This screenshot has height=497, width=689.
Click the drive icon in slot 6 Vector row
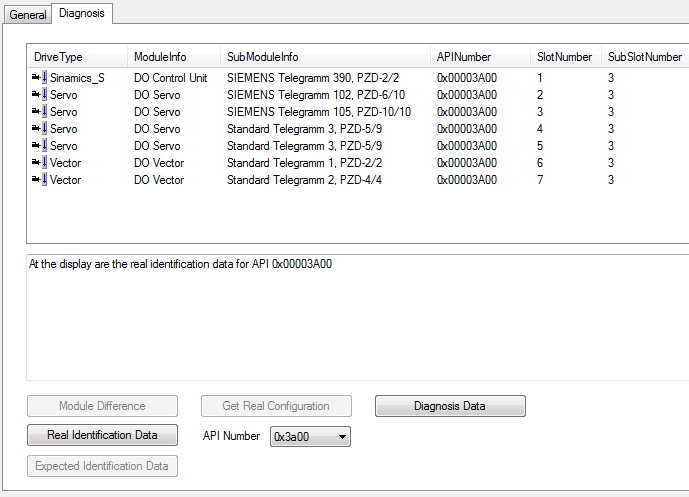[x=40, y=163]
